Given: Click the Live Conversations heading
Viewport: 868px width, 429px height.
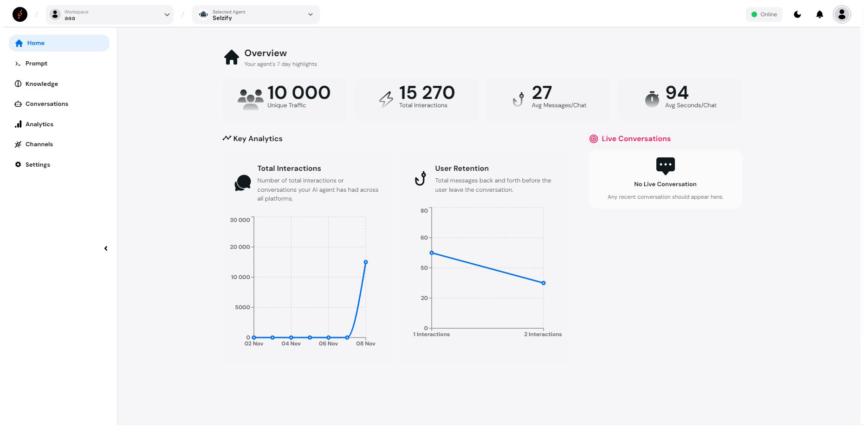Looking at the screenshot, I should [x=636, y=139].
